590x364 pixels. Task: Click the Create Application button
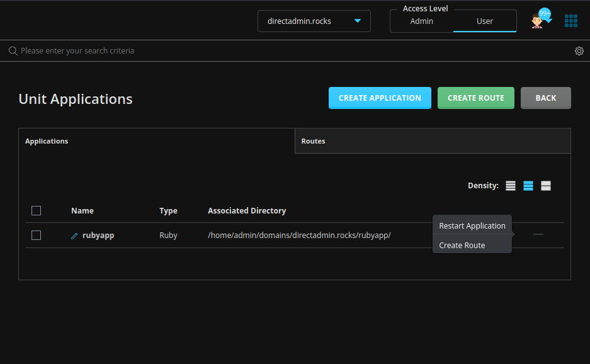click(x=380, y=98)
